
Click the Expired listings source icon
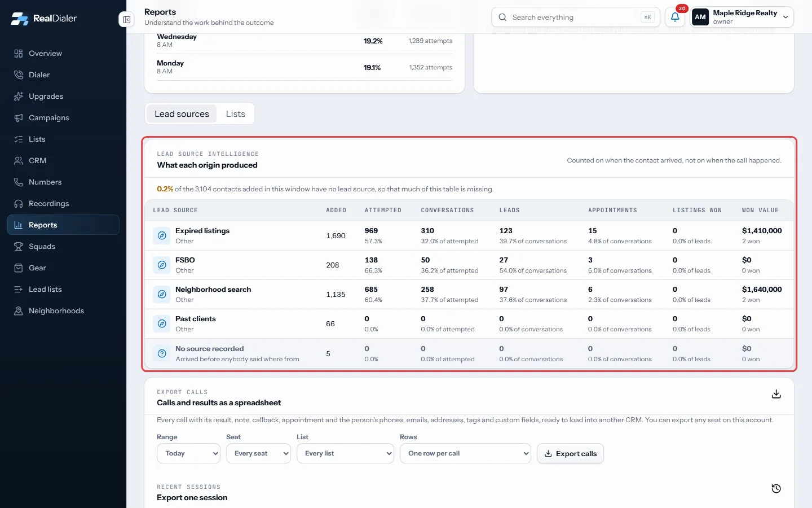pos(162,235)
